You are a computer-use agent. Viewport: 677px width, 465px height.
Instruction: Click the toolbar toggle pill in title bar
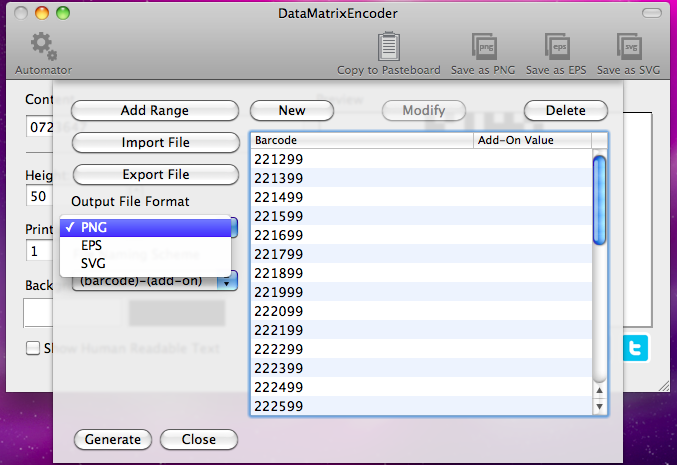pyautogui.click(x=652, y=13)
